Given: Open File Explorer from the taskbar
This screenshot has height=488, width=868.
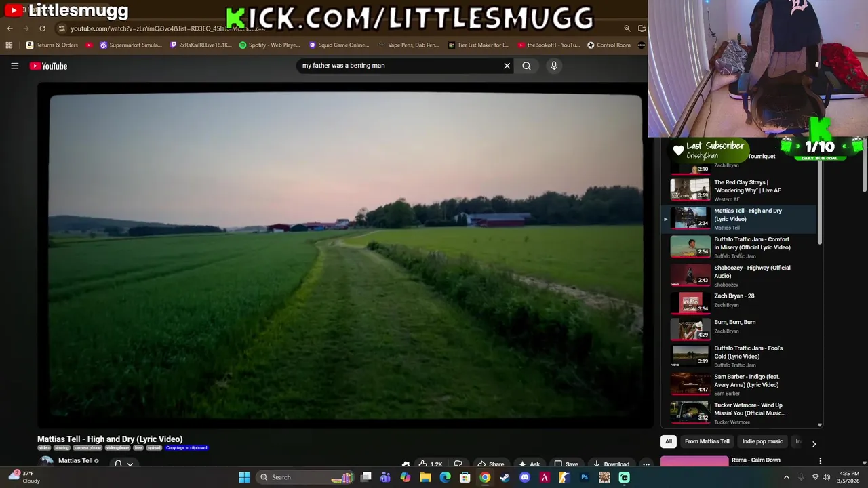Looking at the screenshot, I should pyautogui.click(x=425, y=477).
